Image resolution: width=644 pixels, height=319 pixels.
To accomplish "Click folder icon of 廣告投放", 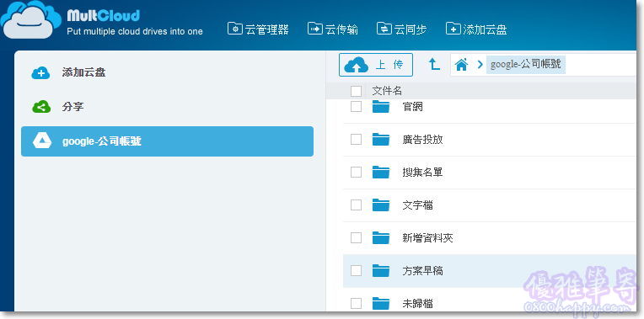I will tap(381, 140).
